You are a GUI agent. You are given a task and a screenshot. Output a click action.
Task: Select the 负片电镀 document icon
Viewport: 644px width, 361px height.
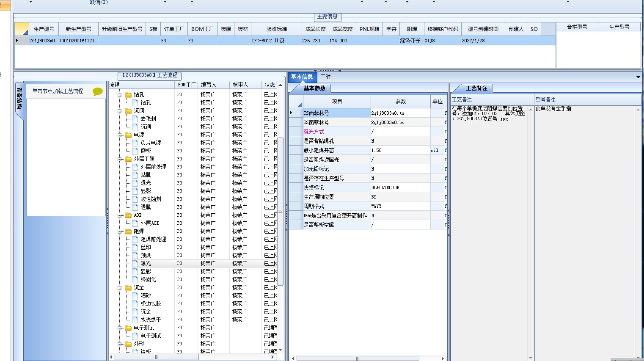[x=135, y=143]
